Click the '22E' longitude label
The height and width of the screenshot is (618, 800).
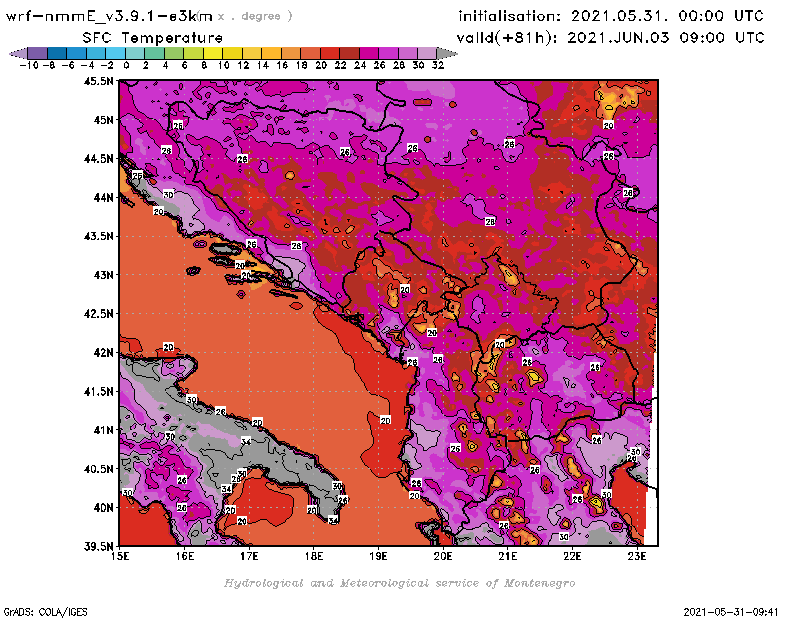572,556
